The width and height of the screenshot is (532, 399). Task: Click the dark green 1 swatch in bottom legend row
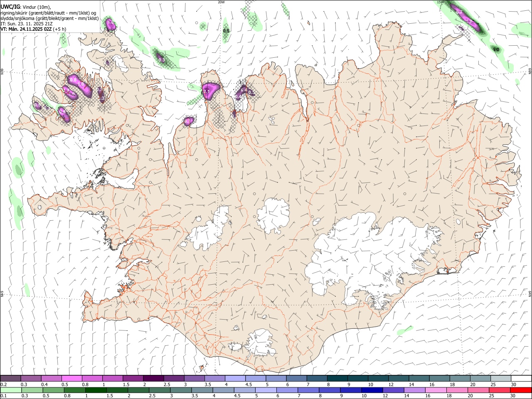pos(96,390)
